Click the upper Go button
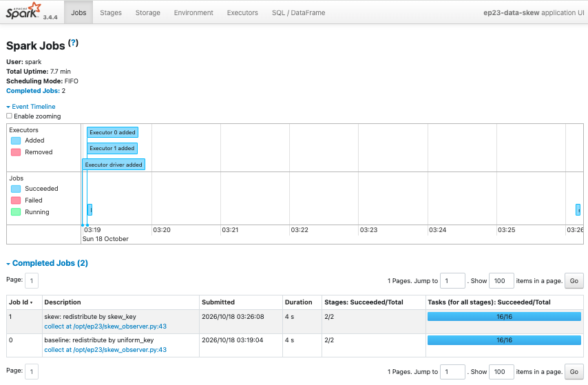The width and height of the screenshot is (588, 385). [574, 281]
